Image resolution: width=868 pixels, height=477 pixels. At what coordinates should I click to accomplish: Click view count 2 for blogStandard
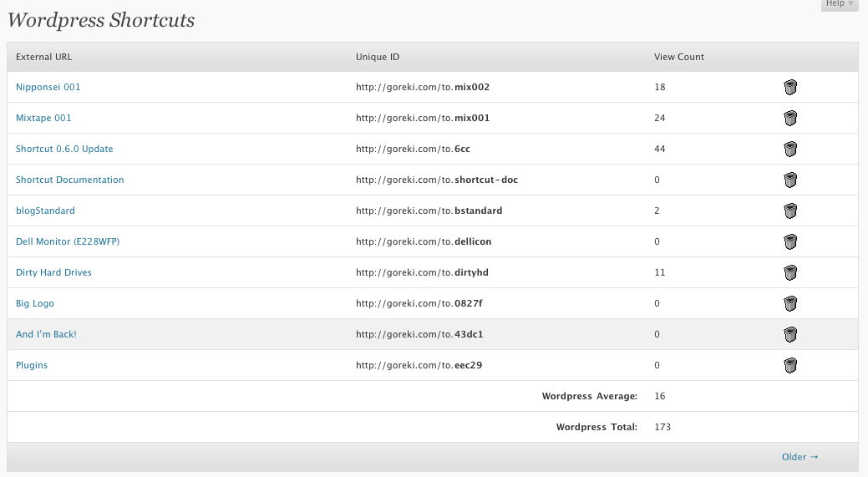point(657,211)
